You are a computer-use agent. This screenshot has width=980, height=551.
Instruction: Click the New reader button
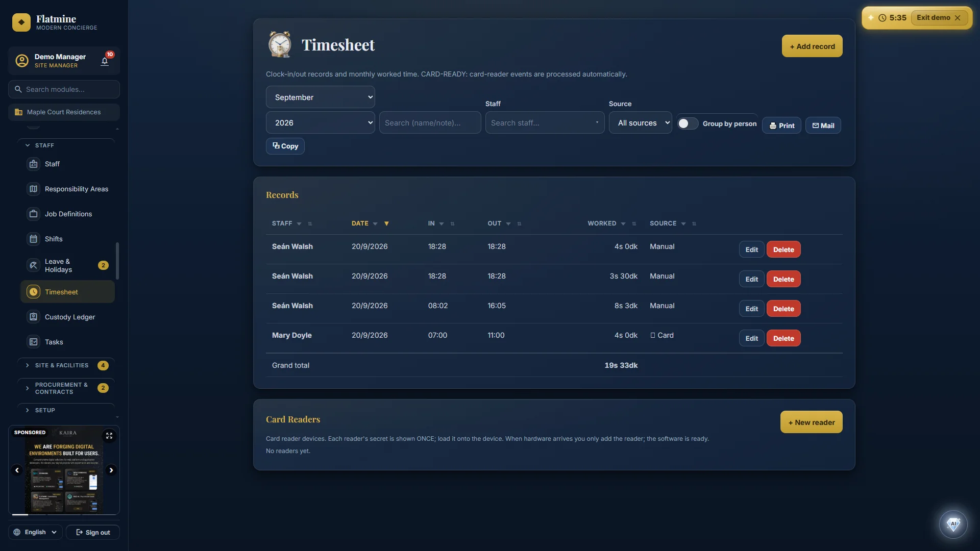pyautogui.click(x=812, y=422)
